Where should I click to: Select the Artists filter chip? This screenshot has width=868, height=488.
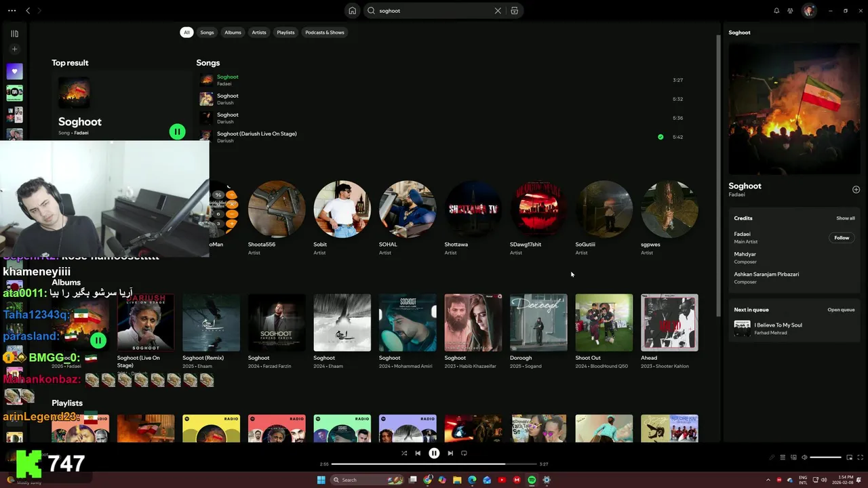click(259, 33)
